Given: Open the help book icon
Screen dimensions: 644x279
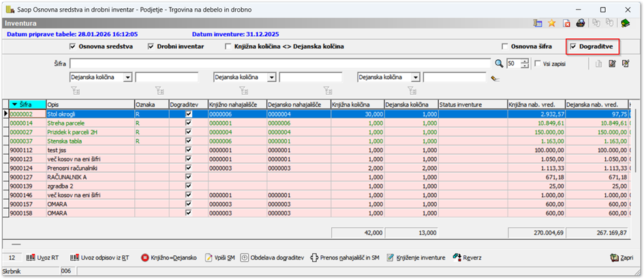Looking at the screenshot, I should point(625,23).
